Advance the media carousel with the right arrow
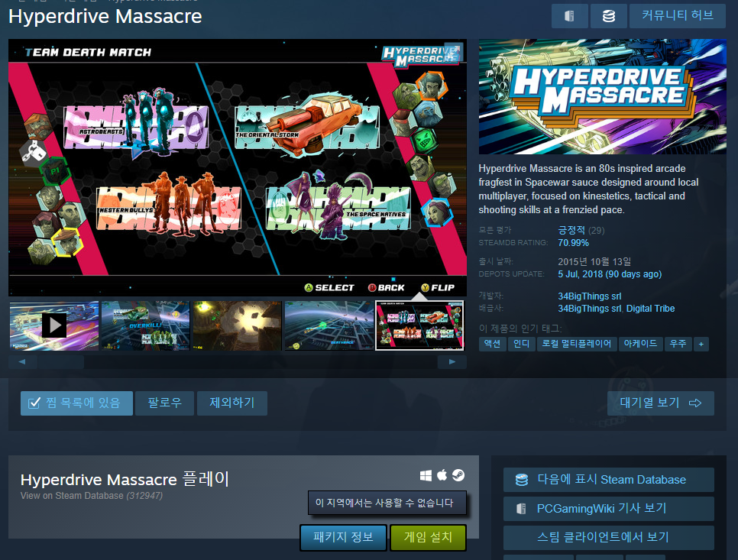The width and height of the screenshot is (738, 560). (x=452, y=361)
